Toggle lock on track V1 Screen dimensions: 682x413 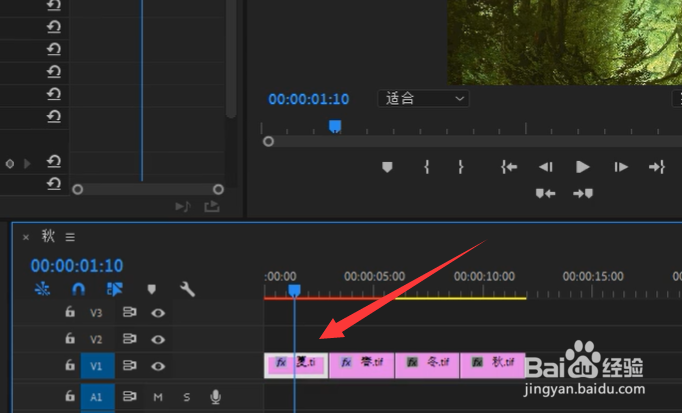coord(70,365)
